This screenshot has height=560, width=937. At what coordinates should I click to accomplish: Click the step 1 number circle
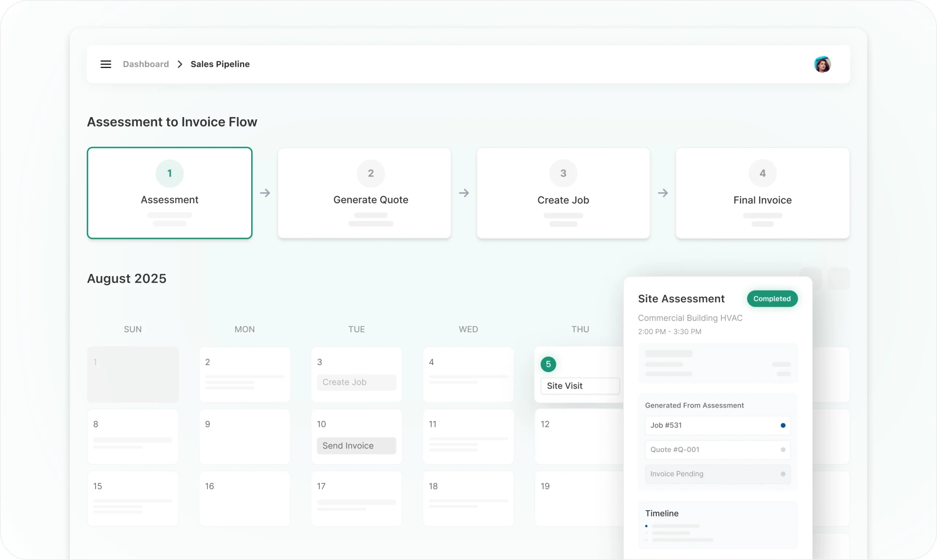[x=169, y=173]
